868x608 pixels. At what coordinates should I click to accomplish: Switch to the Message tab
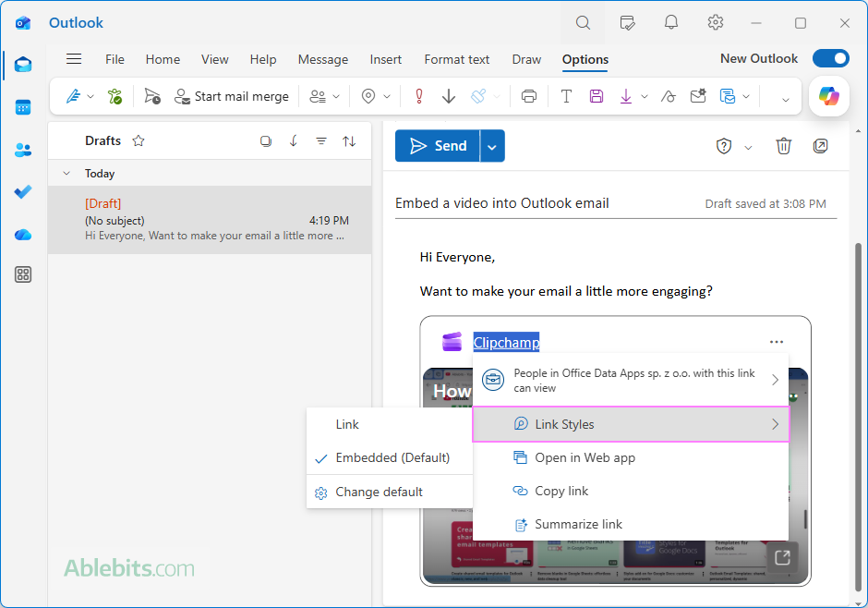323,59
